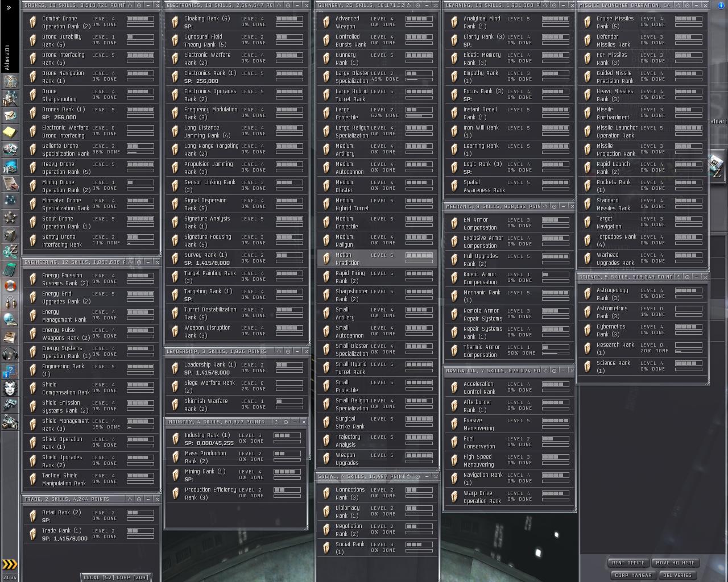
Task: Open the grey cube sidebar icon
Action: coord(10,234)
